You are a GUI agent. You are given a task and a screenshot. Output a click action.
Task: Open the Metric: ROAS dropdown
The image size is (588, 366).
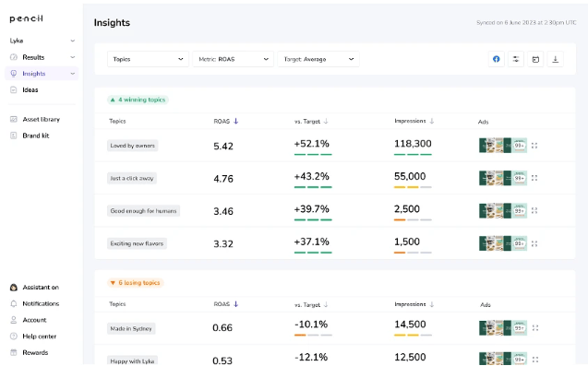tap(233, 59)
